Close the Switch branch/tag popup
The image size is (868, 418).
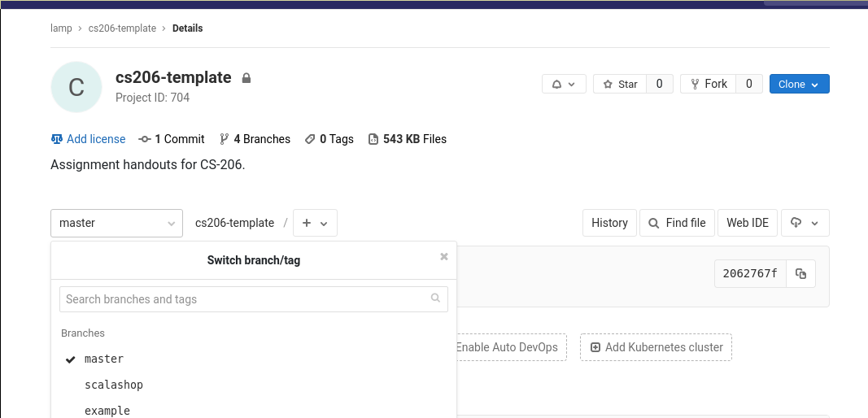(444, 257)
